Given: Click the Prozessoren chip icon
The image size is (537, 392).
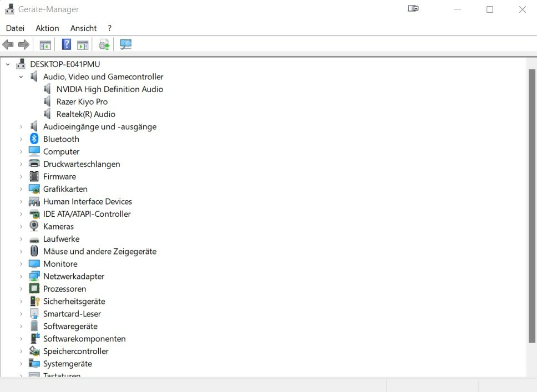Looking at the screenshot, I should [34, 289].
